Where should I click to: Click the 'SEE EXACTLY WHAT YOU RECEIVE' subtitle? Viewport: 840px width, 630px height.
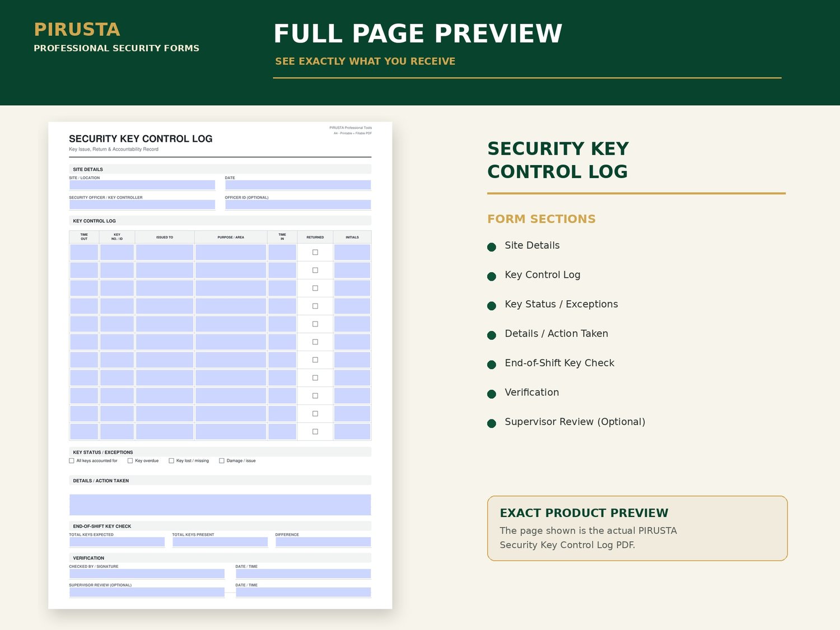365,61
